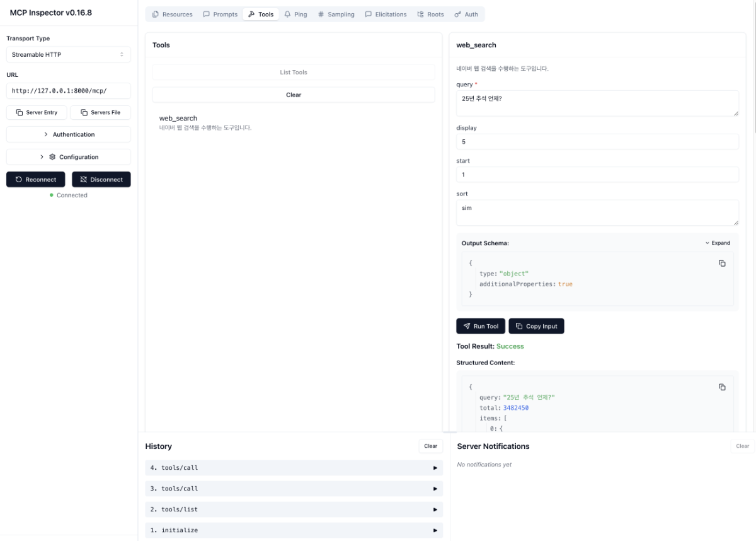
Task: Switch to the Resources tab
Action: (x=173, y=15)
